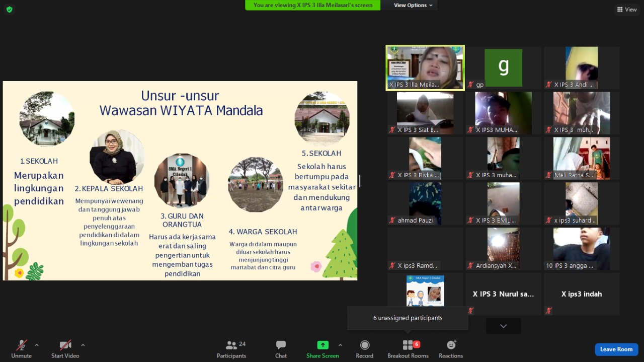Open the Reactions menu
644x362 pixels.
451,349
